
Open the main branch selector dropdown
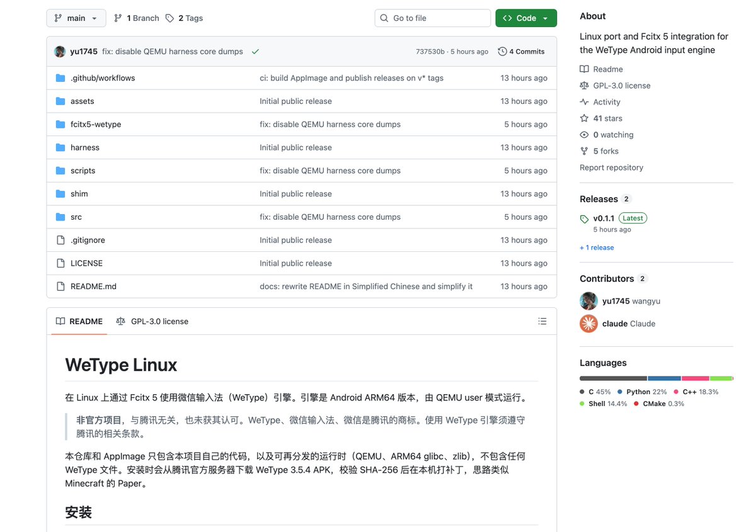point(76,18)
